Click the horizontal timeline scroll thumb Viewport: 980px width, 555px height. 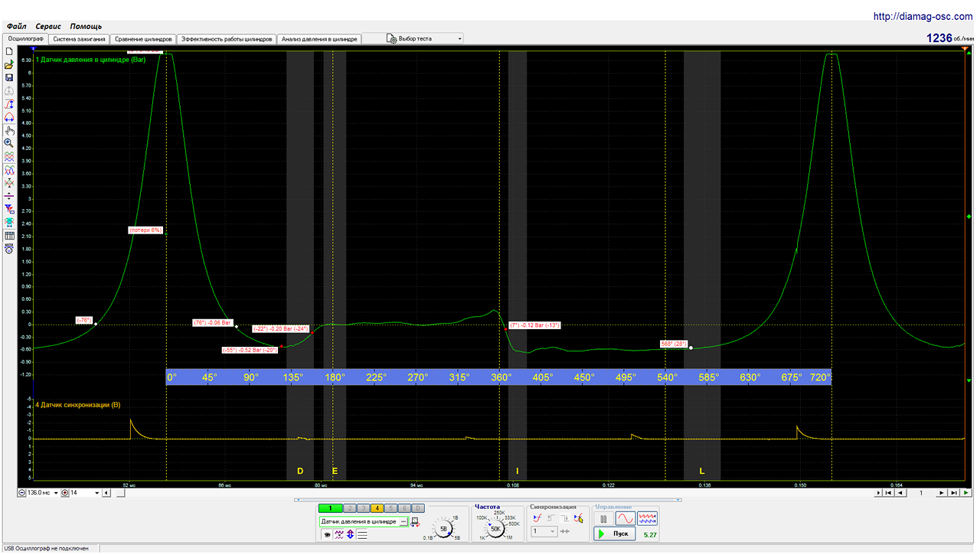121,493
